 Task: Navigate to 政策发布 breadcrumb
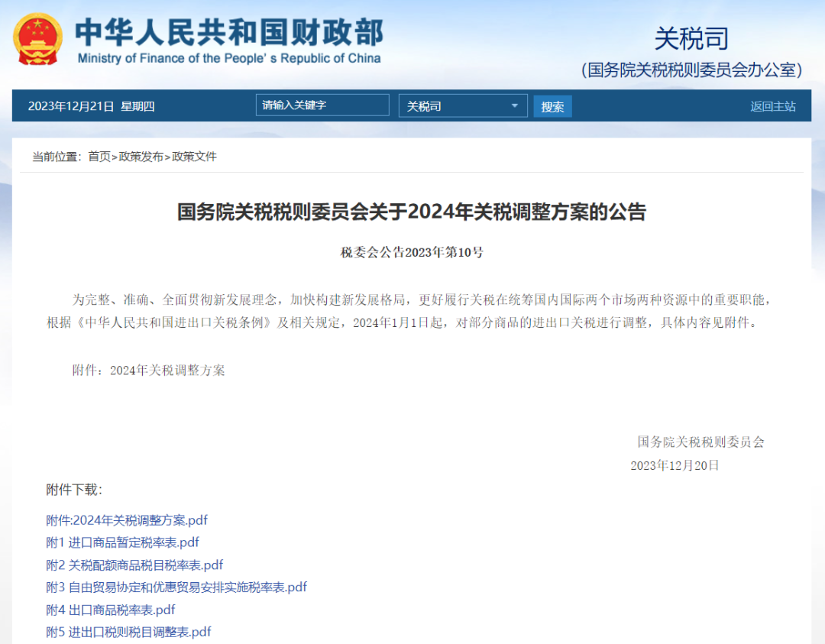(141, 157)
